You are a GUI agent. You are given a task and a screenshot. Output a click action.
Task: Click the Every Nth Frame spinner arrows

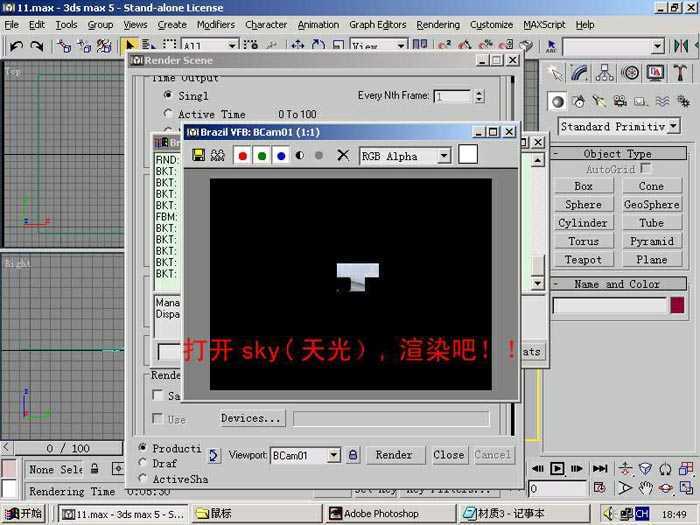(x=479, y=96)
